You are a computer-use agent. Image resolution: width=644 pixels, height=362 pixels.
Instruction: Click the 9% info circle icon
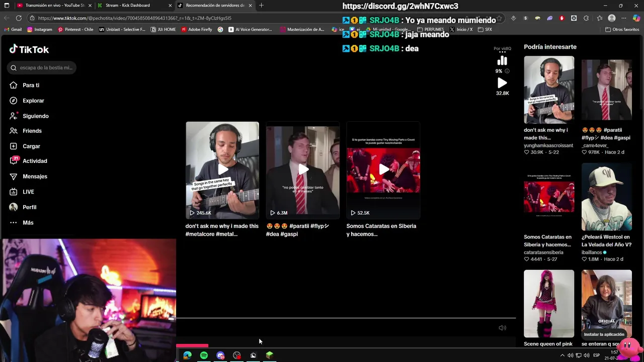pos(507,71)
